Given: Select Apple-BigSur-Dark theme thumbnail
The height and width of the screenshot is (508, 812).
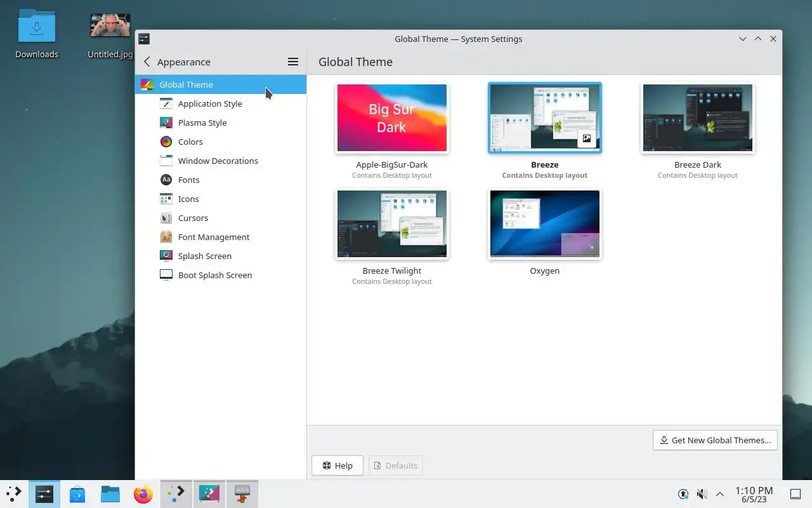Looking at the screenshot, I should point(392,118).
